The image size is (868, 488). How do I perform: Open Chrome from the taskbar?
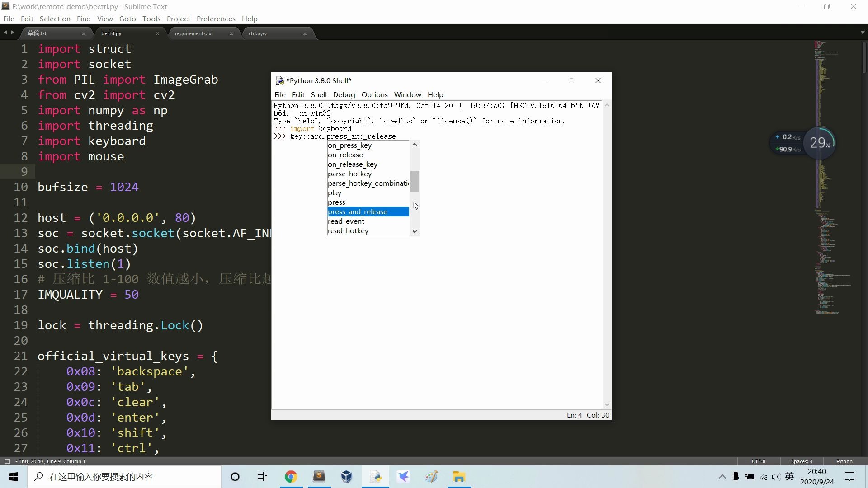coord(291,477)
